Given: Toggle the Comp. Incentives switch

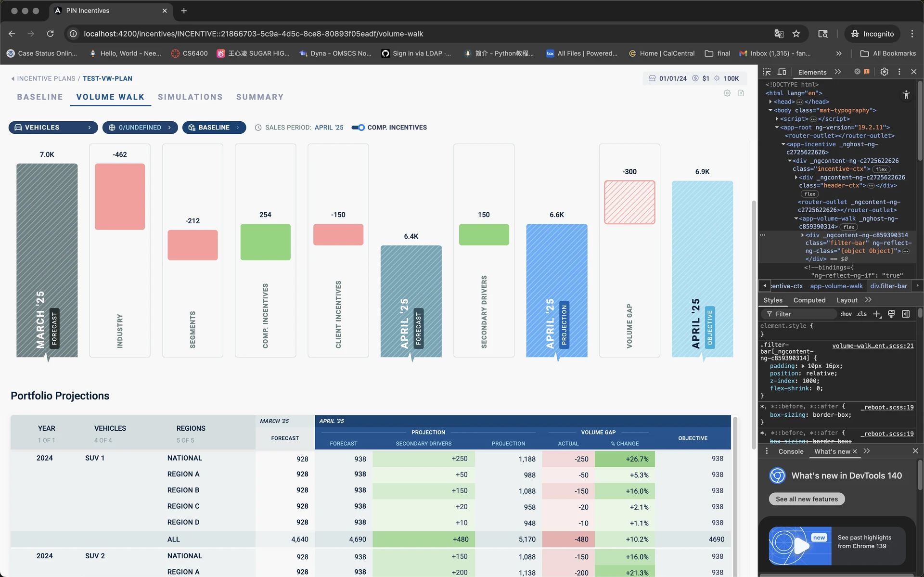Looking at the screenshot, I should [358, 128].
